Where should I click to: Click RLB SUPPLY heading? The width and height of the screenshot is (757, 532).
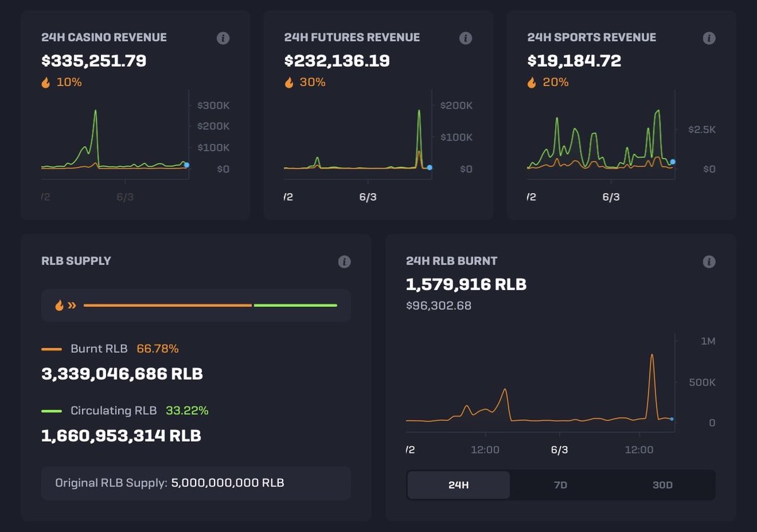click(x=76, y=260)
